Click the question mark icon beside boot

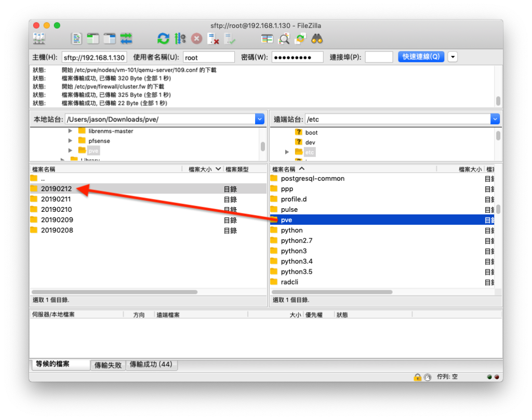[299, 132]
